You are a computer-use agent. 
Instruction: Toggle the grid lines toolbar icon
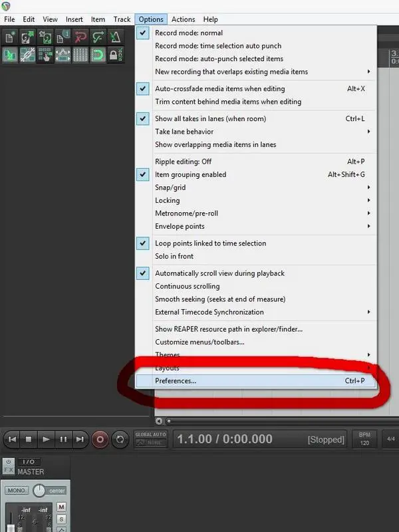pyautogui.click(x=80, y=55)
